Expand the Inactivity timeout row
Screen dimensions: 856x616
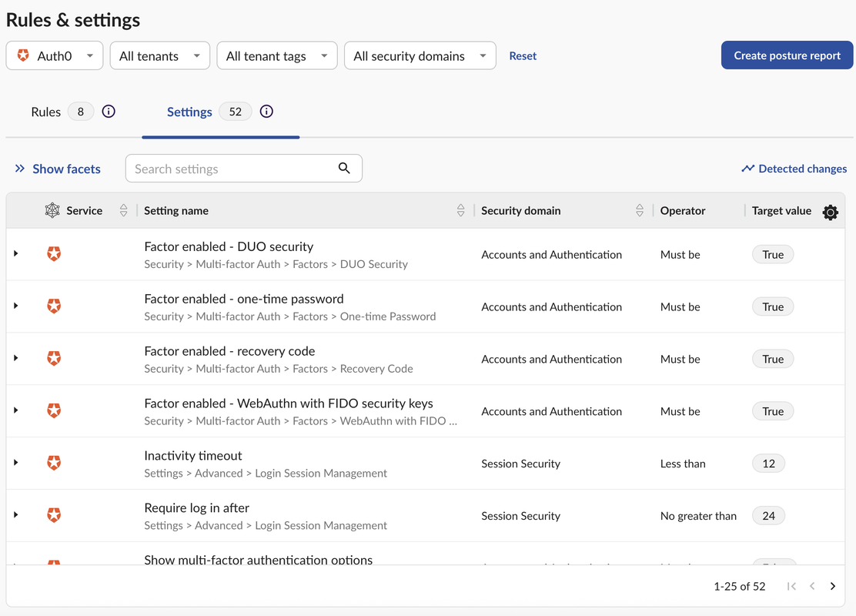tap(16, 463)
